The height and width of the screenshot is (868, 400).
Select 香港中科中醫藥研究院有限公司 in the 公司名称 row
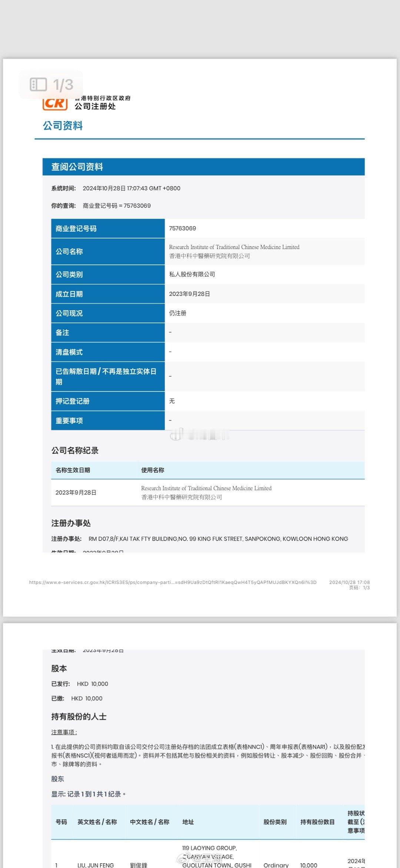coord(210,256)
